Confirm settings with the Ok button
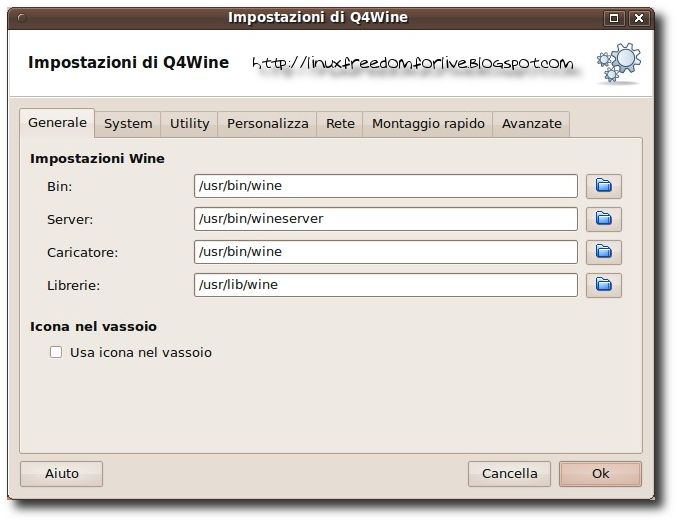Viewport: 678px width, 523px height. (600, 474)
